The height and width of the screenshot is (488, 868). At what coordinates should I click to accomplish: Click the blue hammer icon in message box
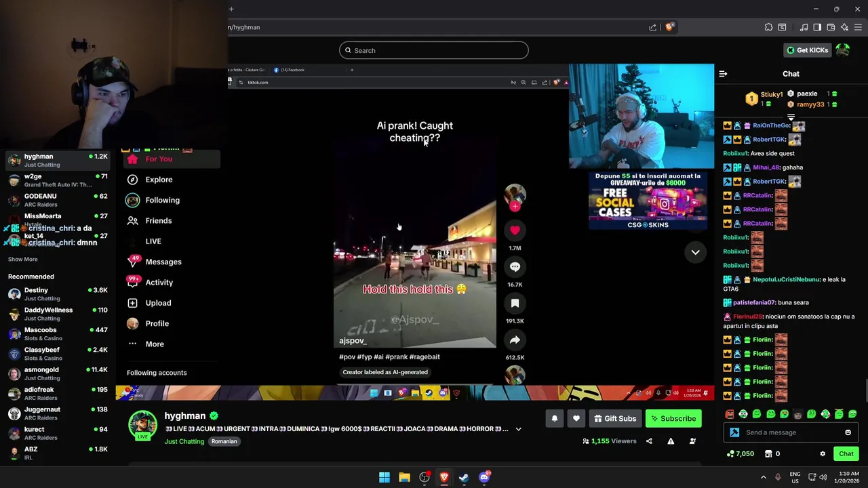click(734, 432)
